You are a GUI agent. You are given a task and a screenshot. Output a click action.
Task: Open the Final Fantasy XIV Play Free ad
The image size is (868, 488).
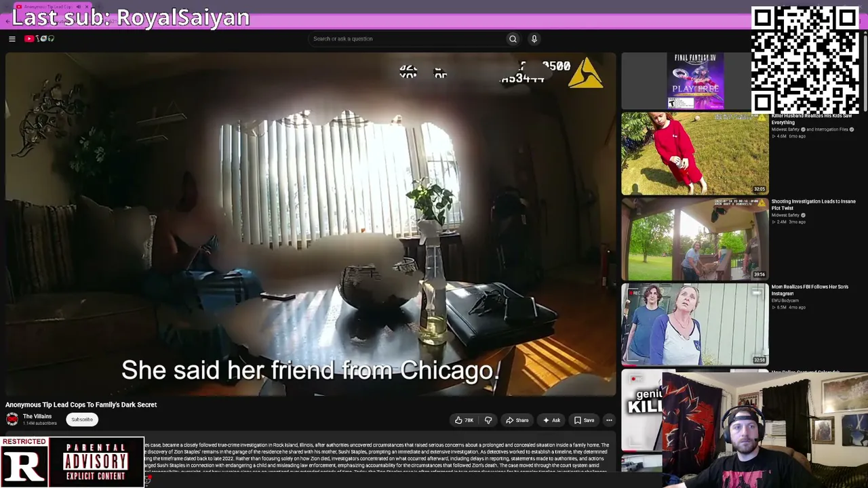[695, 81]
